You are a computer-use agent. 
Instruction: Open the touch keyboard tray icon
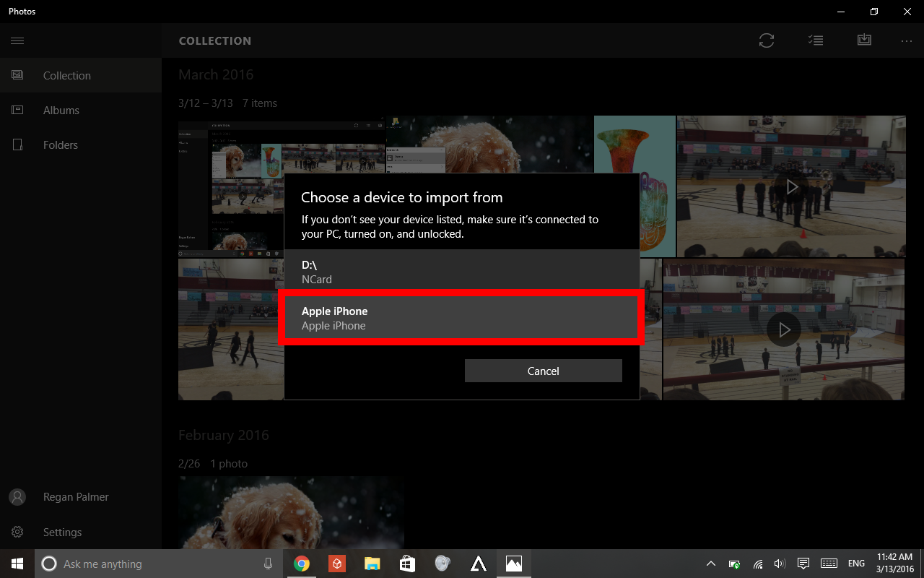click(x=829, y=564)
